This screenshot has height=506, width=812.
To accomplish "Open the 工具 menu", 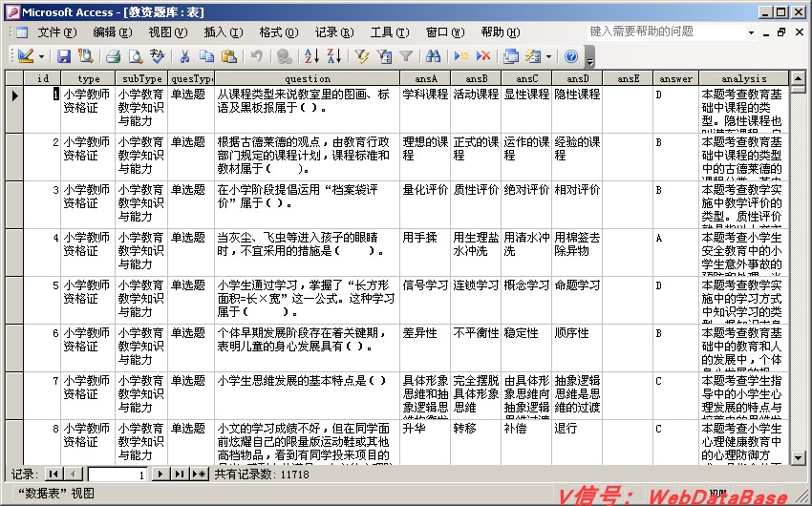I will (390, 32).
